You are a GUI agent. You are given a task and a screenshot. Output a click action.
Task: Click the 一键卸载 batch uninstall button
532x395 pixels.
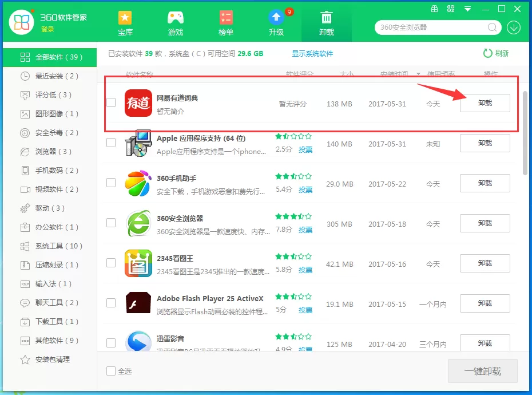click(x=482, y=371)
